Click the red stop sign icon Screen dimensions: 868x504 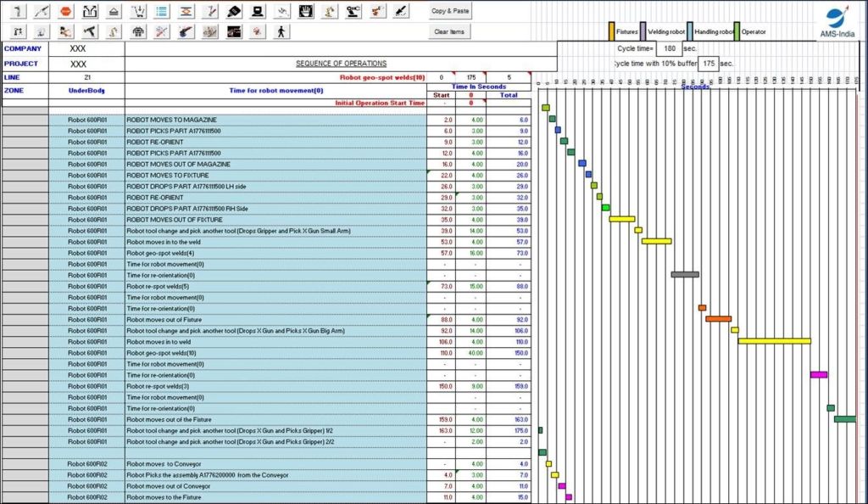tap(64, 12)
